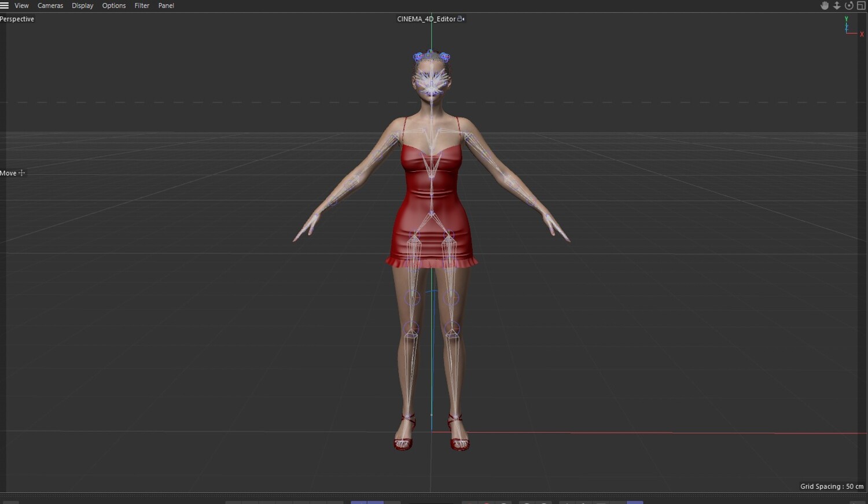
Task: Click the camera icon beside CINEMA_4D_Editor
Action: pos(461,19)
